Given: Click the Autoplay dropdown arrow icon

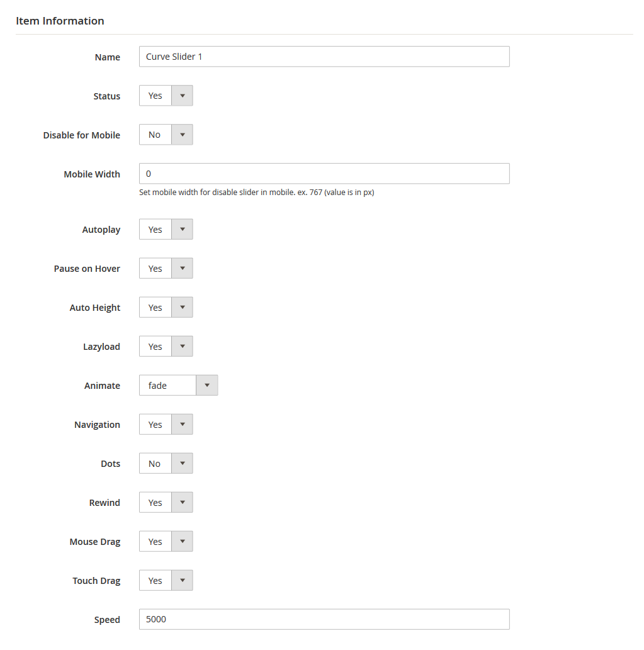Looking at the screenshot, I should (x=183, y=230).
